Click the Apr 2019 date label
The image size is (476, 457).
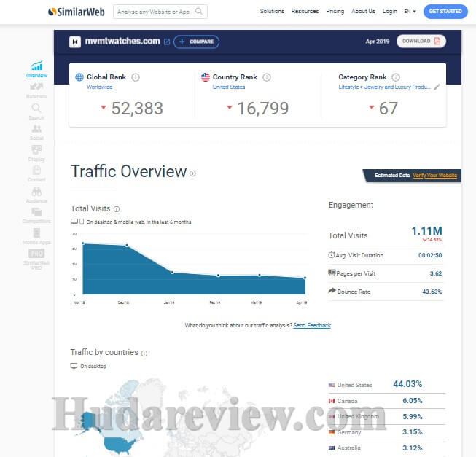[378, 42]
